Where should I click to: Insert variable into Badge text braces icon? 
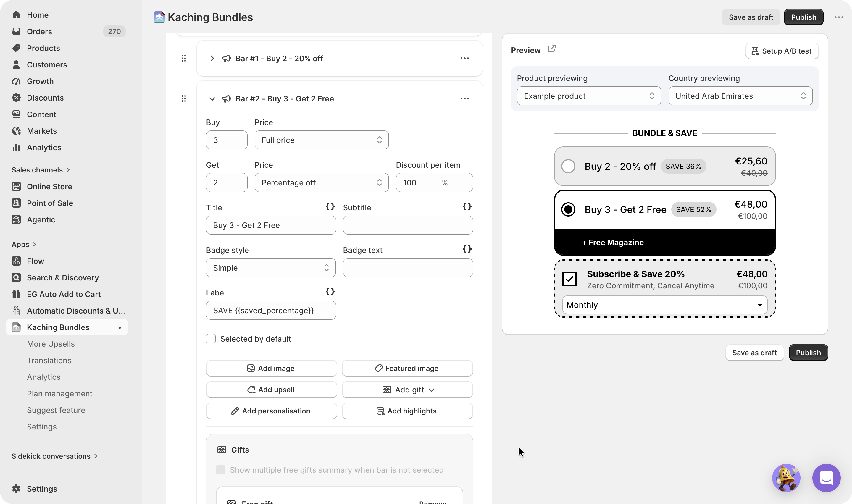click(x=467, y=249)
